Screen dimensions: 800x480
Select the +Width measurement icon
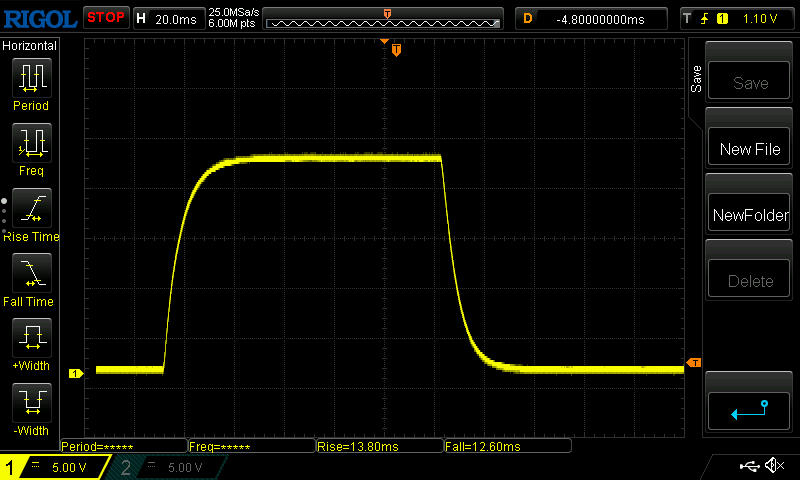coord(32,337)
